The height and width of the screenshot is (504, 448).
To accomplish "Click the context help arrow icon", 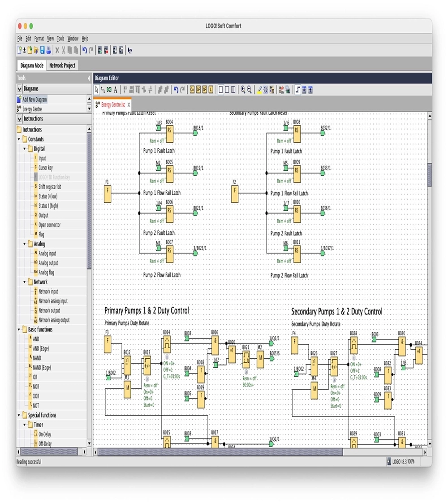I will 130,51.
